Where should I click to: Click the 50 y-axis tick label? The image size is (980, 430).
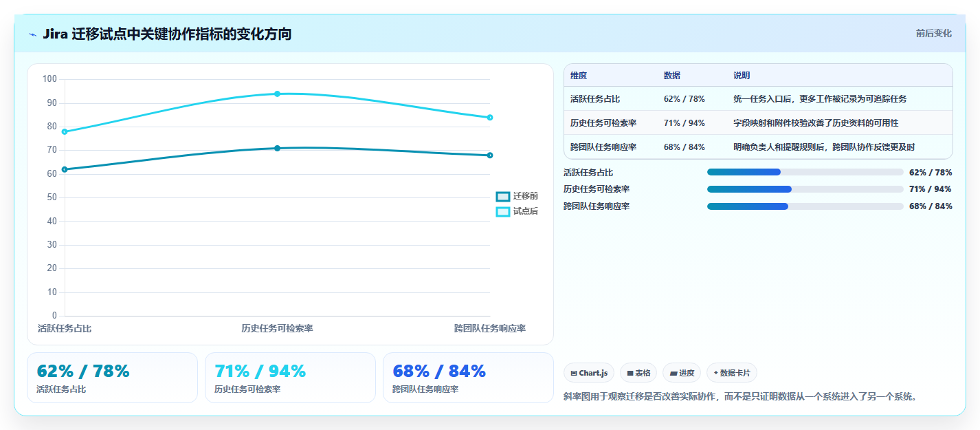click(x=52, y=197)
